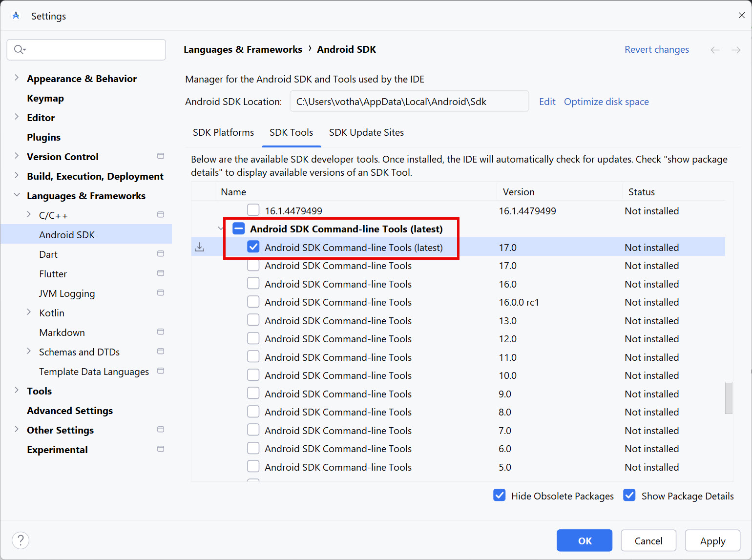This screenshot has width=752, height=560.
Task: Open the Keymap settings page
Action: (45, 98)
